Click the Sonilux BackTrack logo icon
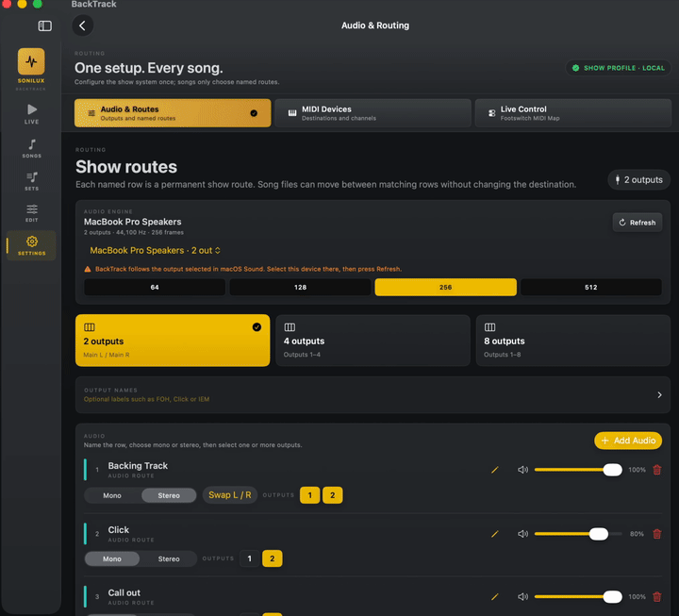This screenshot has height=616, width=679. tap(31, 61)
